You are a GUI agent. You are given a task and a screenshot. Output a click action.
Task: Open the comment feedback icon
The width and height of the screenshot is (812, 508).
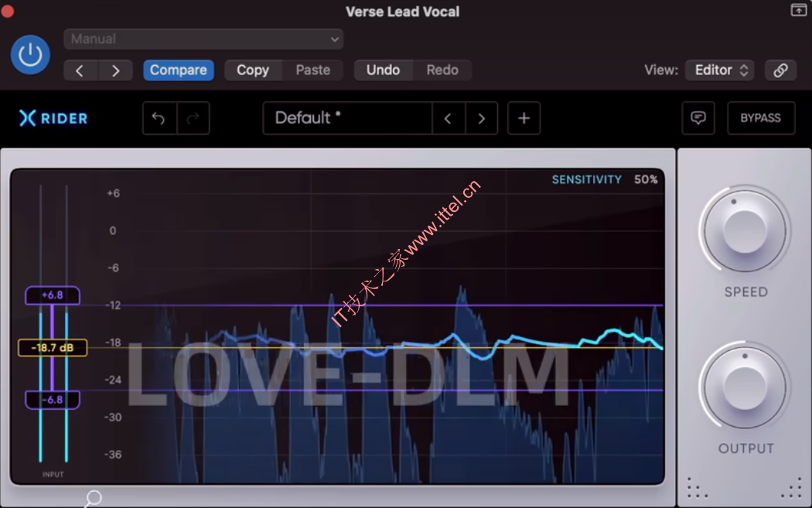698,118
